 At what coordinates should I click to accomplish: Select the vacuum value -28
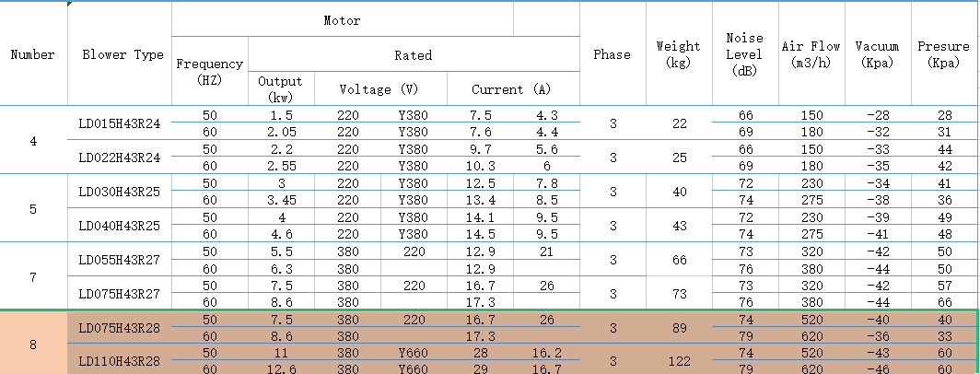(x=878, y=115)
